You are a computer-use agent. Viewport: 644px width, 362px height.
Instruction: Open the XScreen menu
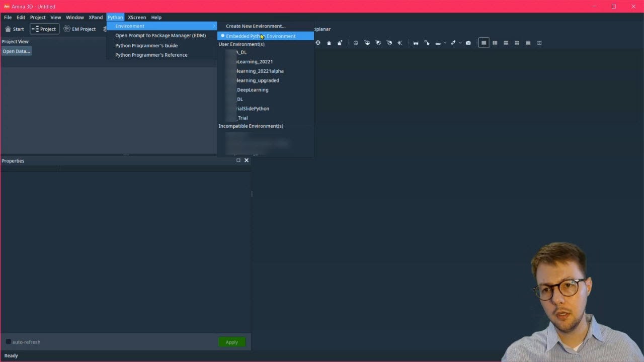pyautogui.click(x=137, y=17)
